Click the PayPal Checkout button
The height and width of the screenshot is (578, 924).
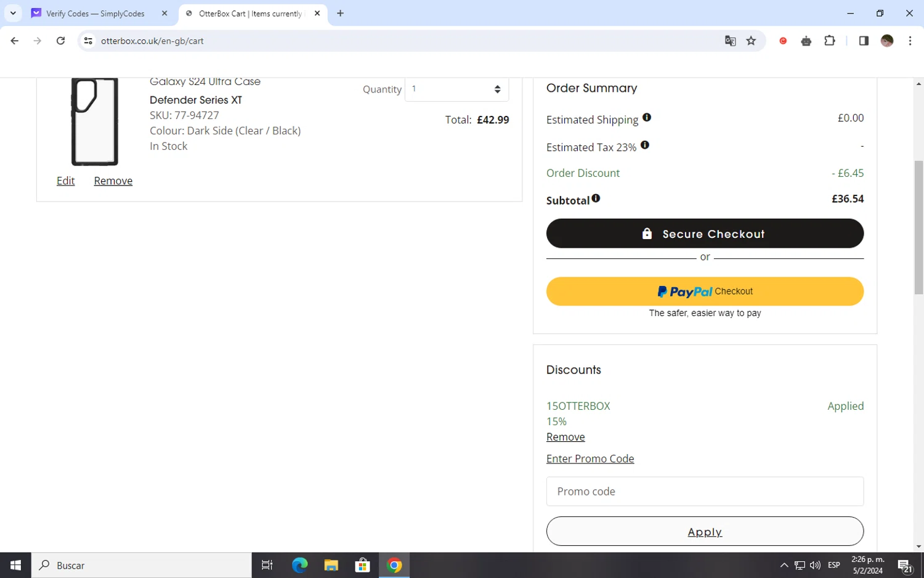coord(705,291)
